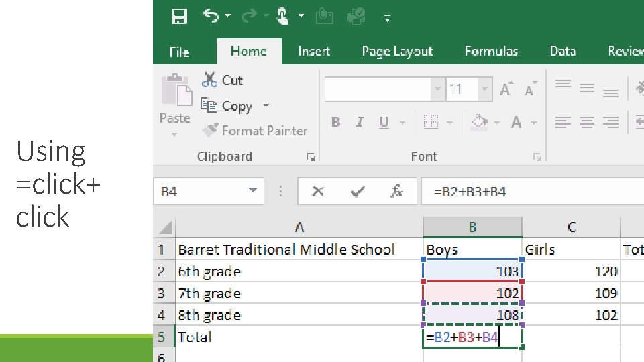The width and height of the screenshot is (644, 362).
Task: Open font color dropdown arrow
Action: [534, 122]
